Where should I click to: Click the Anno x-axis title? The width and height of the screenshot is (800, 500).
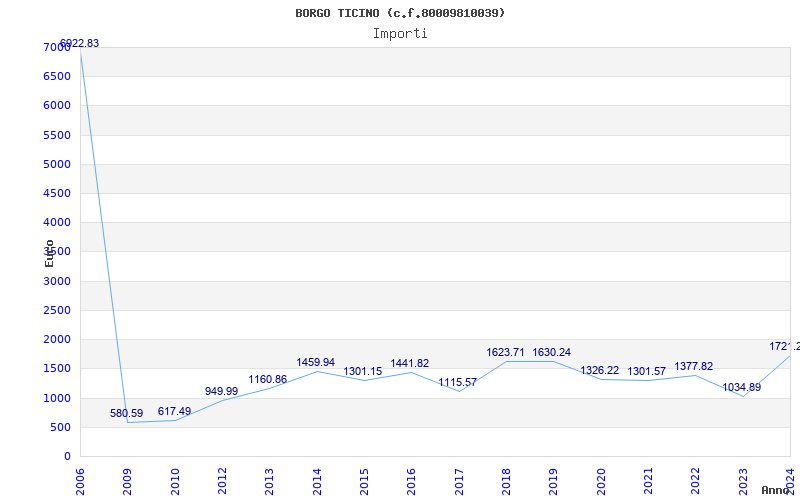click(775, 490)
